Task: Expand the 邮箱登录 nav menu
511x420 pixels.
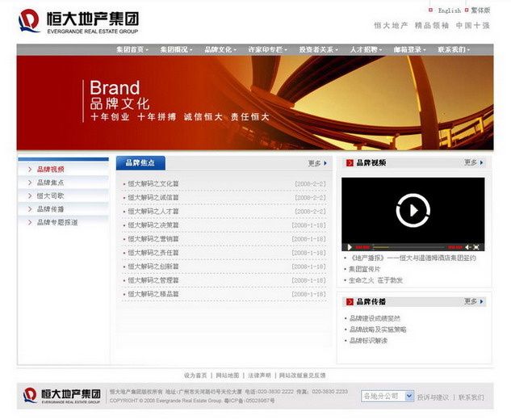Action: [409, 50]
